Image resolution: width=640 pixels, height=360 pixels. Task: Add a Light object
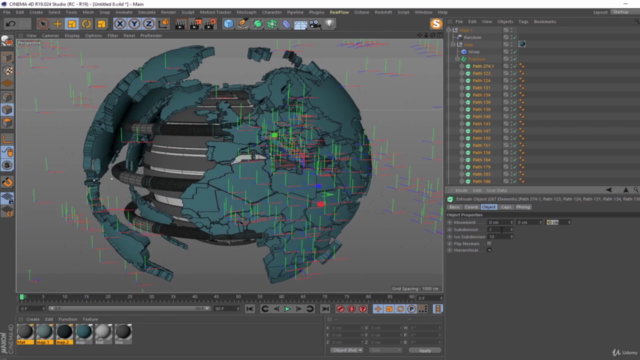(329, 24)
